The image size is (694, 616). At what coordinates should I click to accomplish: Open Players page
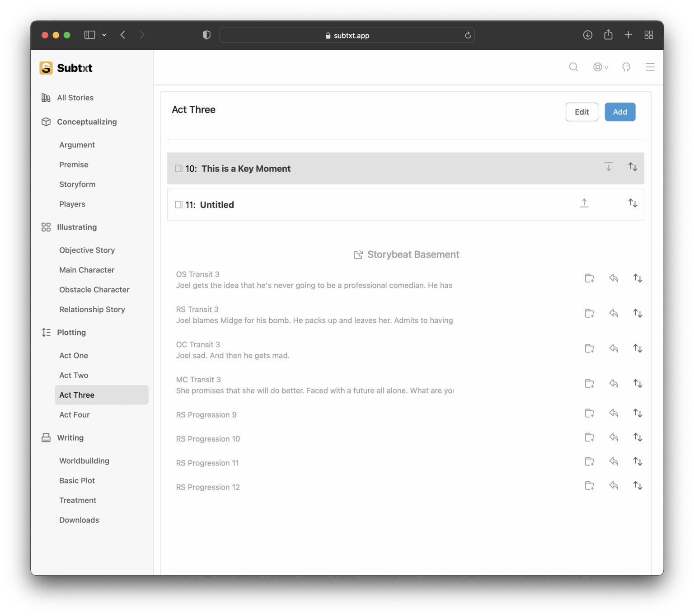click(72, 204)
